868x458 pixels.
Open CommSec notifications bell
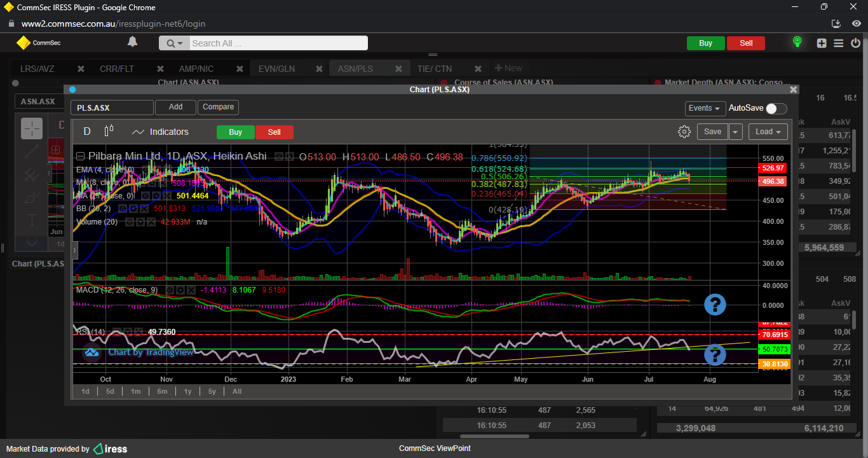tap(132, 42)
